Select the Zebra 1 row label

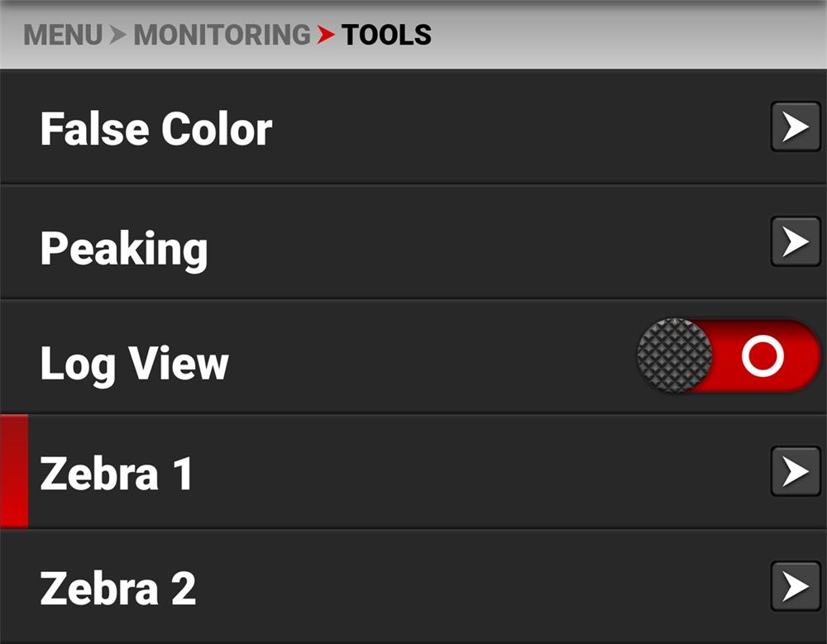116,474
